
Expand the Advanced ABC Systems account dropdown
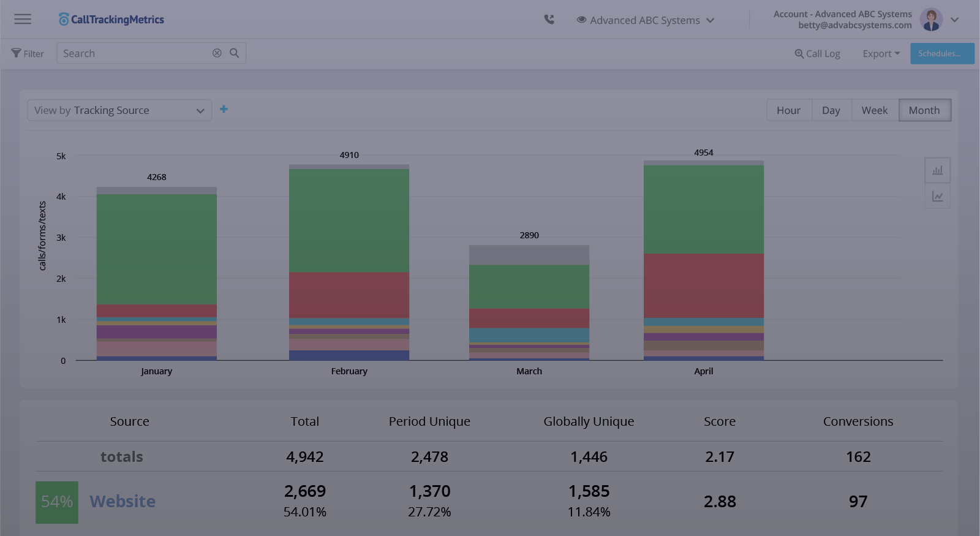point(646,20)
